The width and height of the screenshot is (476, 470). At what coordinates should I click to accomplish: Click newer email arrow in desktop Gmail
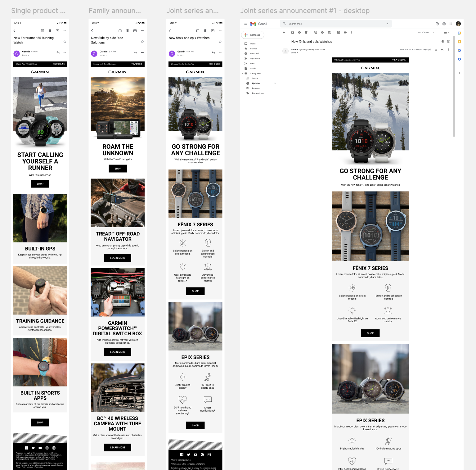[x=433, y=32]
